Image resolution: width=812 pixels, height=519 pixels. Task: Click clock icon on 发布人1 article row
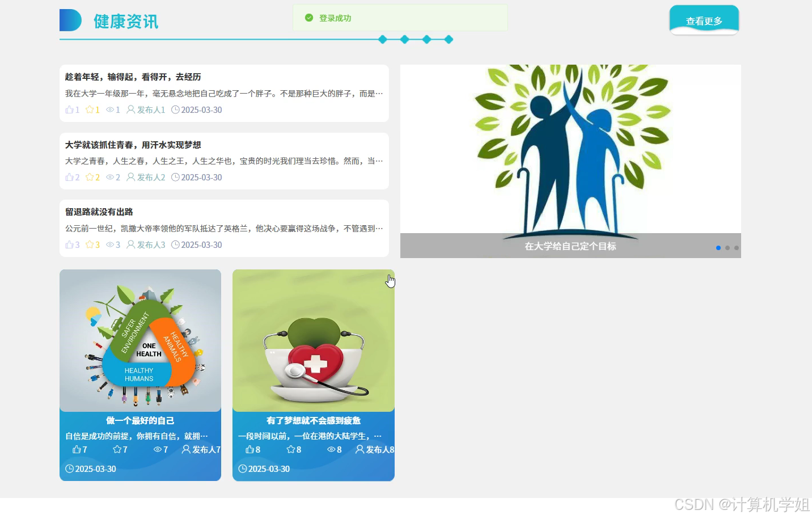click(175, 109)
